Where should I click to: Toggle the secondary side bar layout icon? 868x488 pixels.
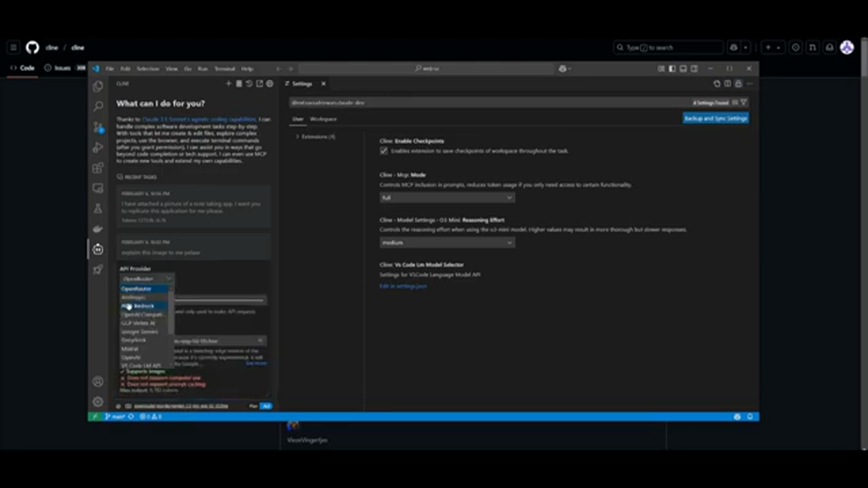[694, 68]
